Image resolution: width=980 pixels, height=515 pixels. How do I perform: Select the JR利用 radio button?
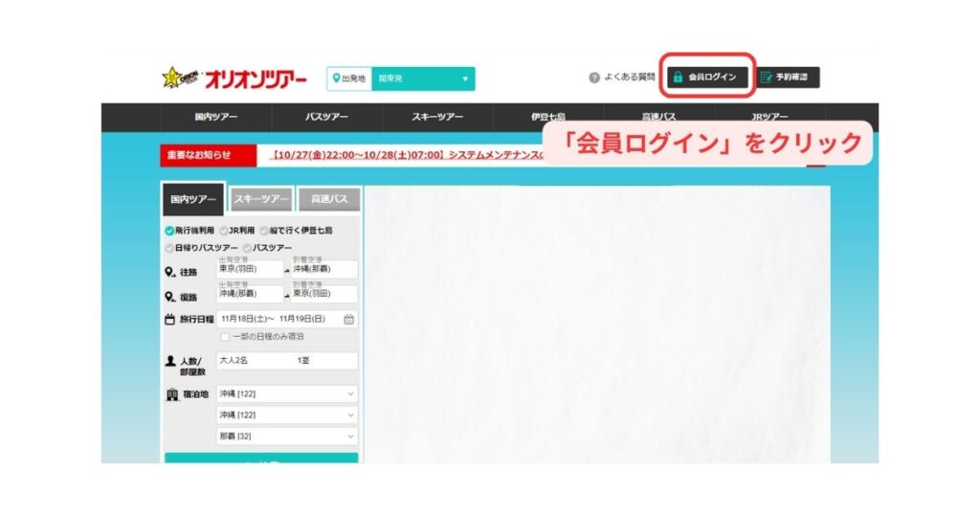[224, 231]
